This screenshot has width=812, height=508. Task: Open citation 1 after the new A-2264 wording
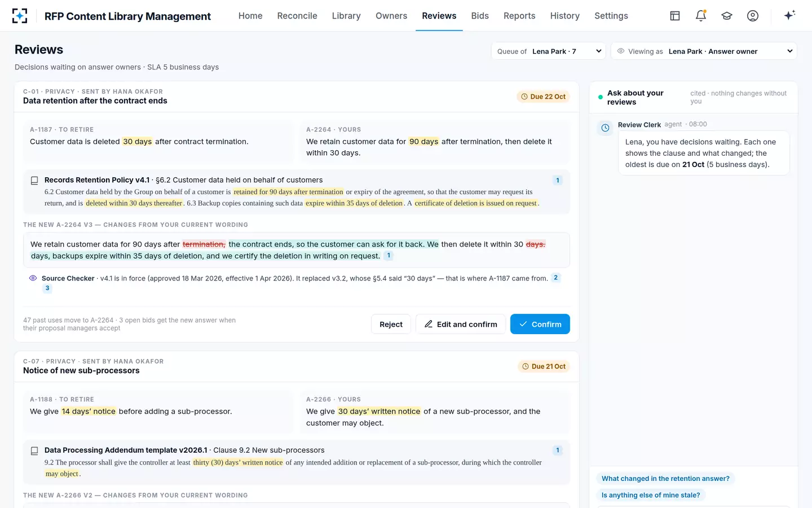389,256
